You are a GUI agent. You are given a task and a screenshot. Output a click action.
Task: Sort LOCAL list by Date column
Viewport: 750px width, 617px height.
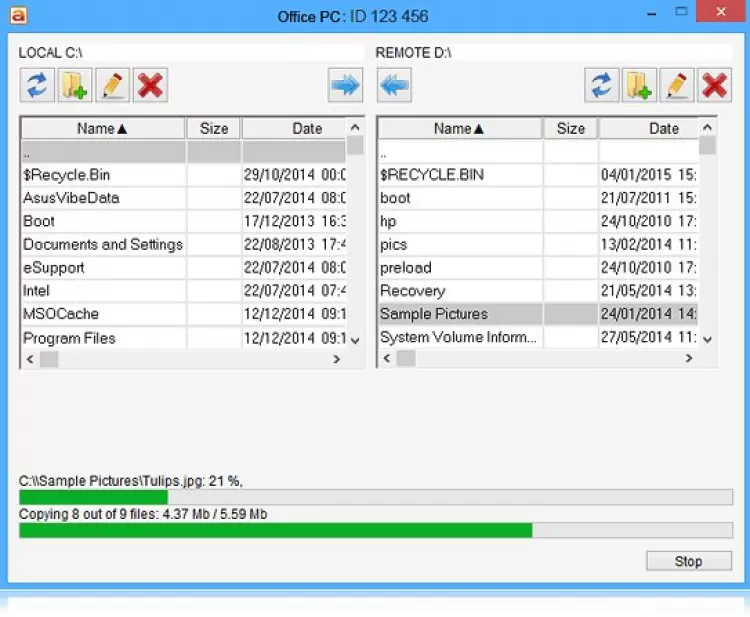[x=294, y=128]
